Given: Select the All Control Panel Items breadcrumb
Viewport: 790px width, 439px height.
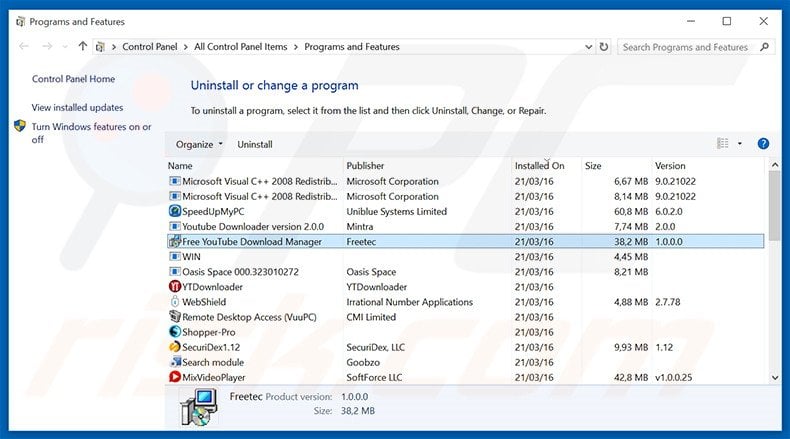Looking at the screenshot, I should (x=241, y=47).
